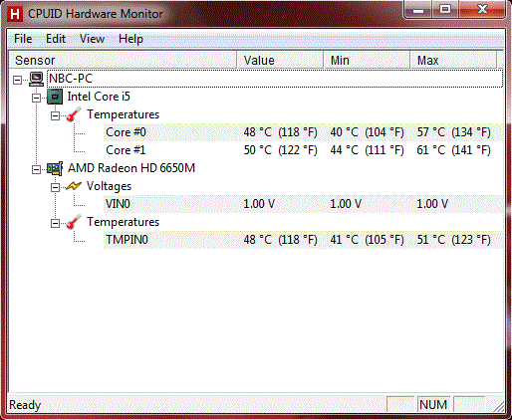Collapse the AMD Radeon HD 6650M node
This screenshot has height=420, width=512.
(x=36, y=169)
